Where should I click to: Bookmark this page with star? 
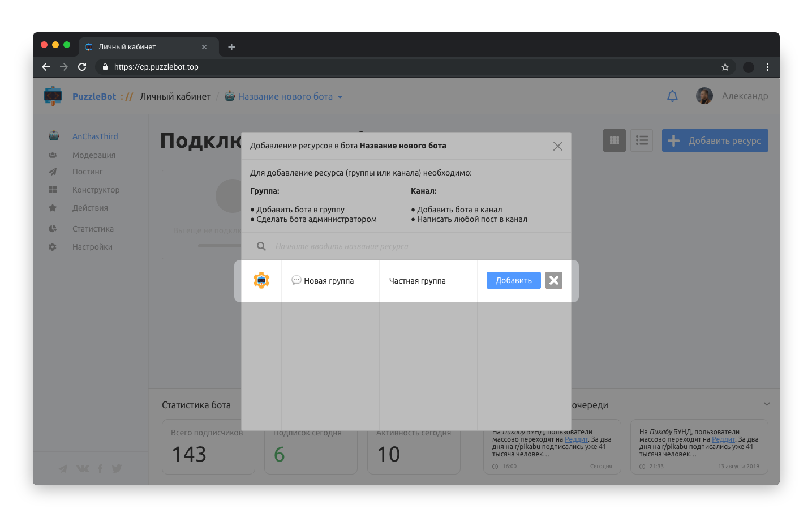coord(725,67)
